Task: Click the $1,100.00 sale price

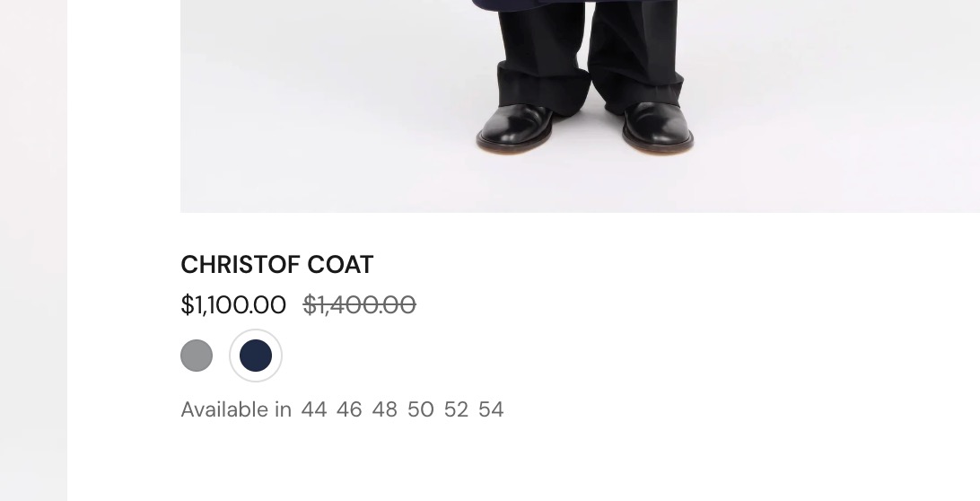Action: tap(233, 305)
